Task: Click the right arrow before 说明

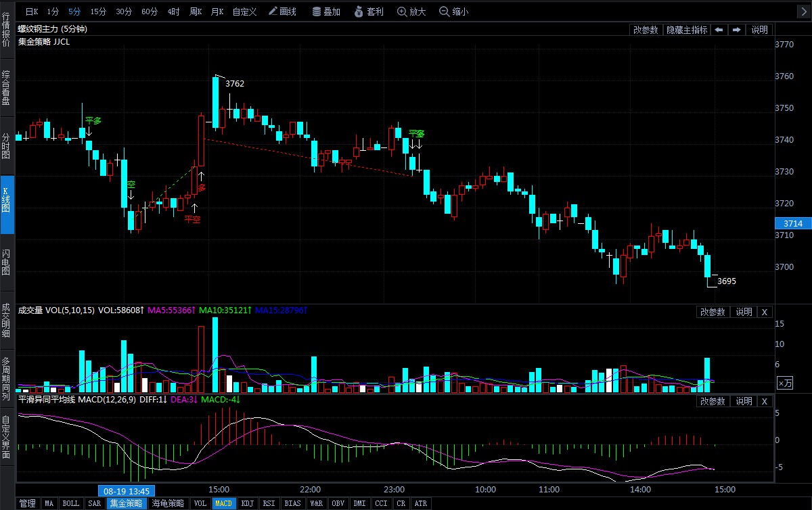Action: [x=736, y=30]
